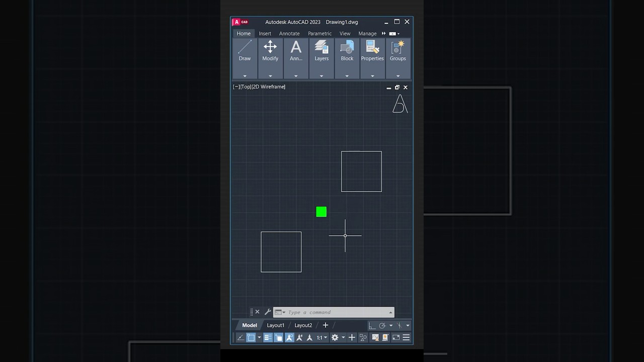Switch to the Annotate ribbon tab
Image resolution: width=644 pixels, height=362 pixels.
(289, 34)
